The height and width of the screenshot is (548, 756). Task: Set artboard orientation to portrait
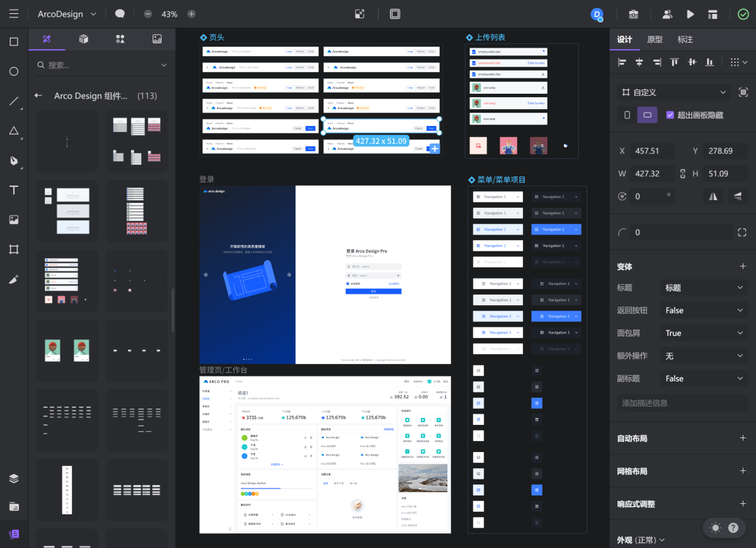pos(626,115)
